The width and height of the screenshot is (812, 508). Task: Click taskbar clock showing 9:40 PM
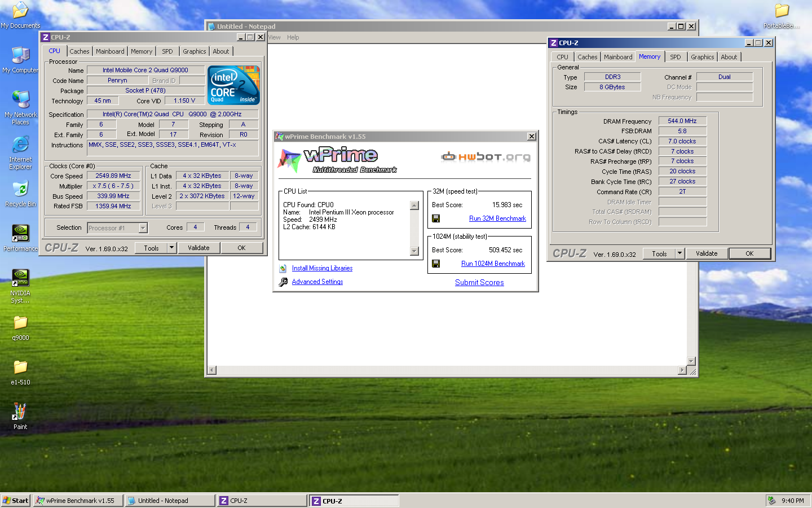tap(793, 501)
